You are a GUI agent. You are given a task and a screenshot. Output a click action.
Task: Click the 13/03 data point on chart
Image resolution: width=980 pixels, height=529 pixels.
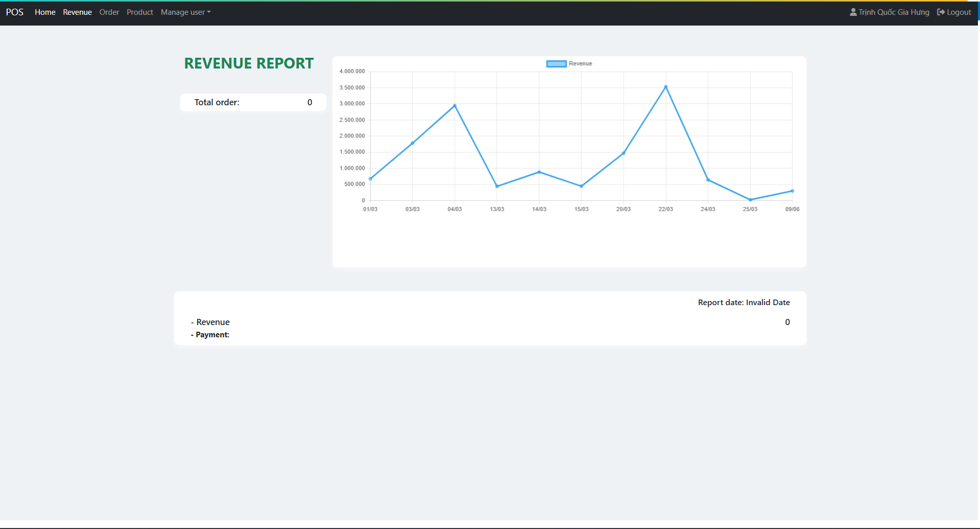tap(497, 187)
